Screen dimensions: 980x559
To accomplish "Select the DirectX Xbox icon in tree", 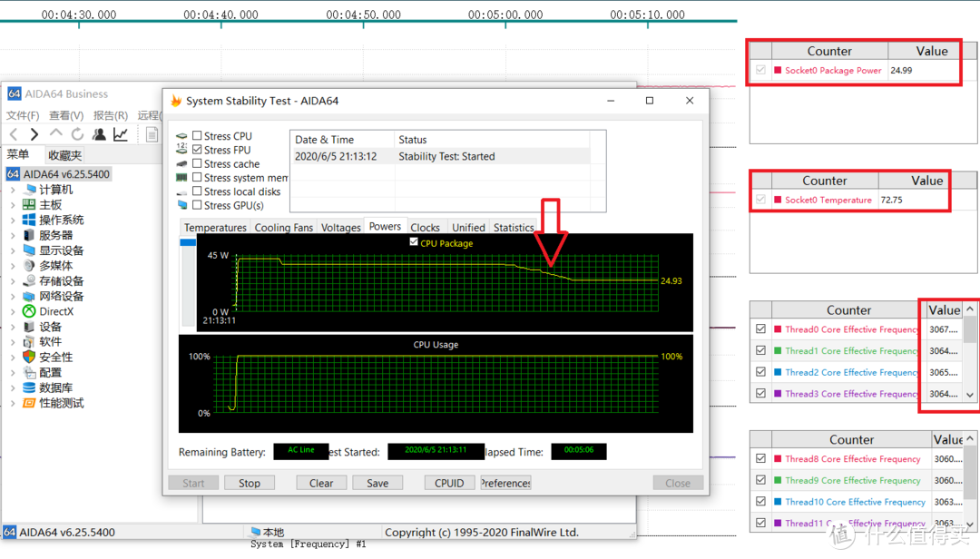I will pos(29,310).
